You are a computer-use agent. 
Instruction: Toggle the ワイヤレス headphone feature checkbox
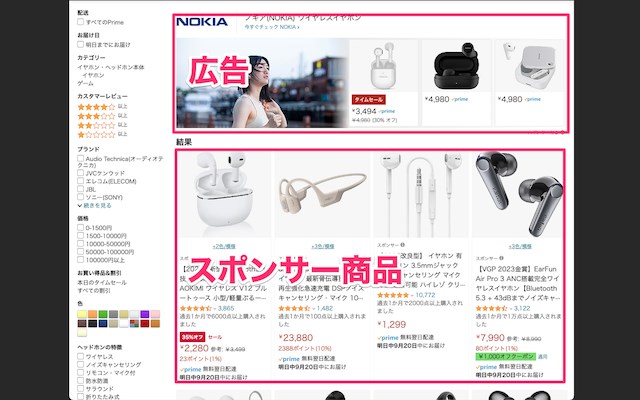[80, 357]
